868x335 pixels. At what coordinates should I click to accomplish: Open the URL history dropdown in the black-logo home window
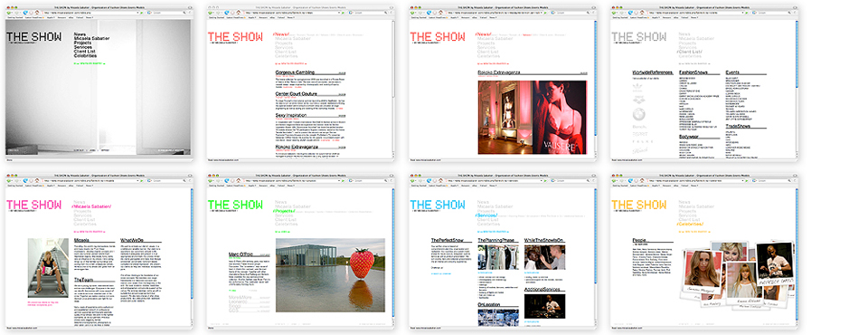click(x=137, y=13)
